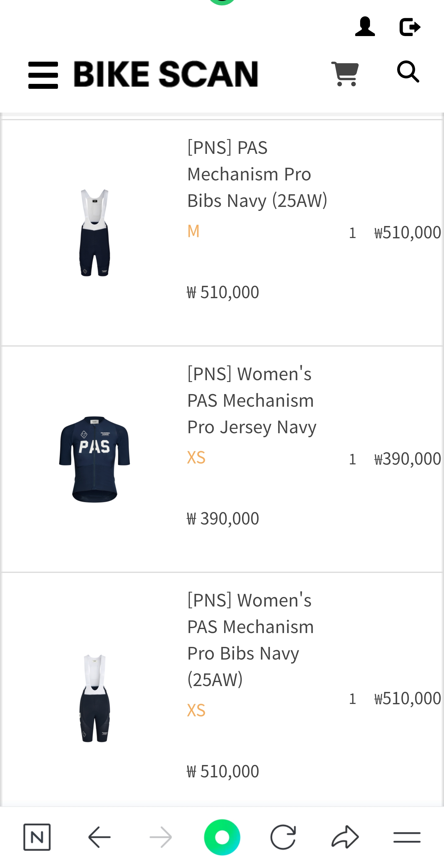444x868 pixels.
Task: Tap the women's navy bibs thumbnail
Action: [95, 698]
